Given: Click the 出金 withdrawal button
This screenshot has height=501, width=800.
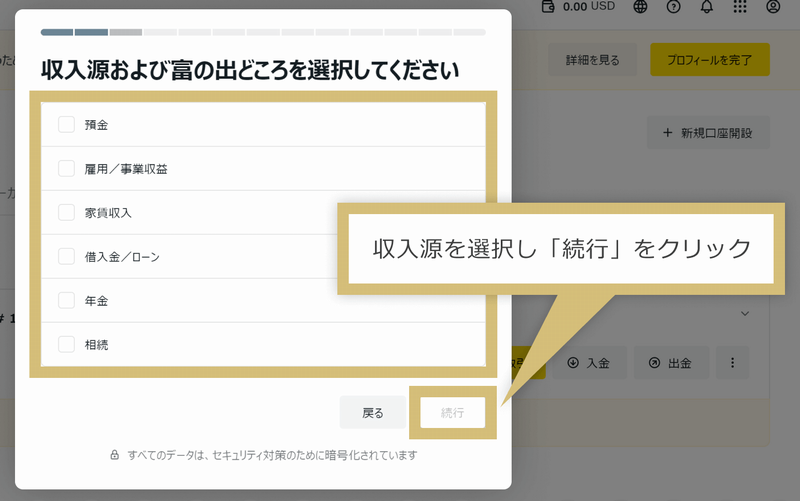Looking at the screenshot, I should coord(669,363).
